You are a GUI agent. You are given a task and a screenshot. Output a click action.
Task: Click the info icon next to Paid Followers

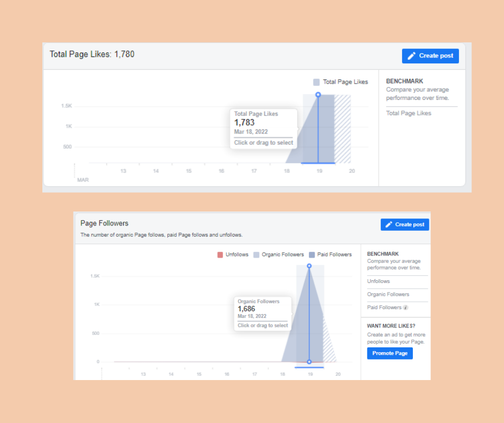tap(406, 308)
